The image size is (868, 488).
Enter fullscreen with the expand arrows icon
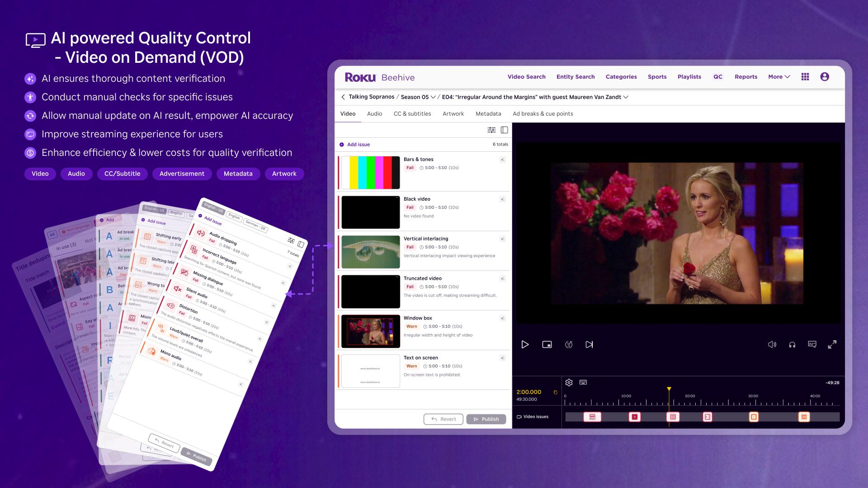click(833, 344)
